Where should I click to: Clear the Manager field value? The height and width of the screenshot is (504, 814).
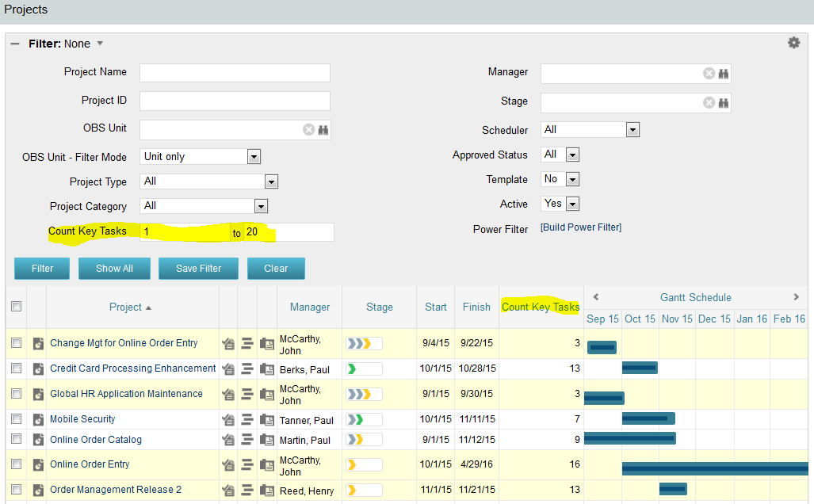point(709,74)
